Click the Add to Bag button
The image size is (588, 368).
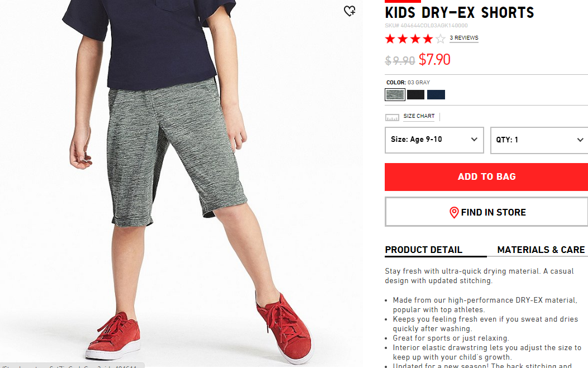pos(486,176)
